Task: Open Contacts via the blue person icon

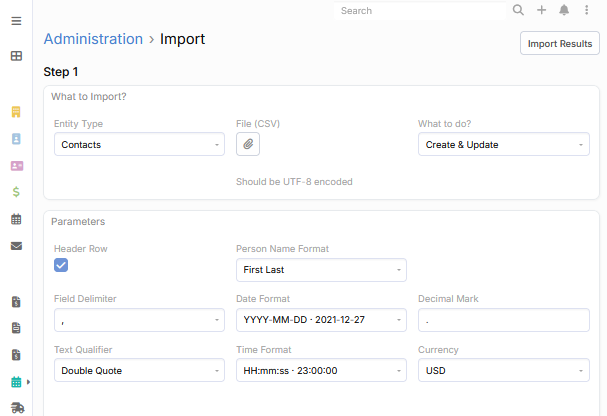Action: pos(16,139)
